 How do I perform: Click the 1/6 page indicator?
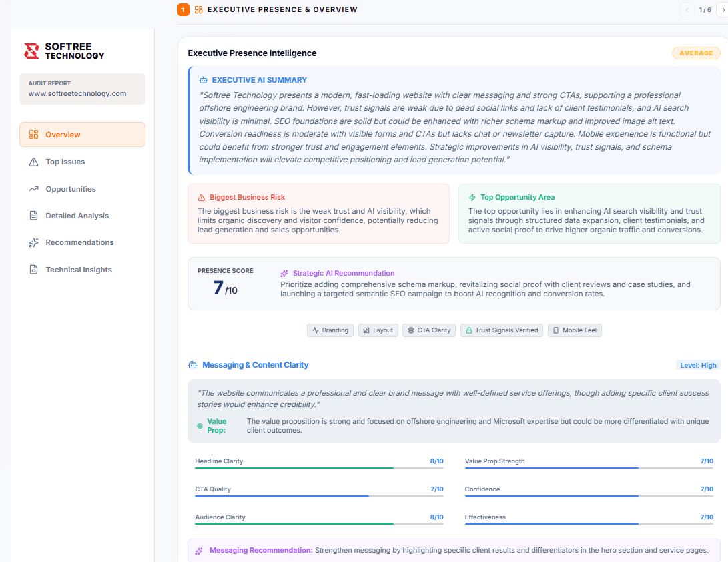click(x=705, y=10)
